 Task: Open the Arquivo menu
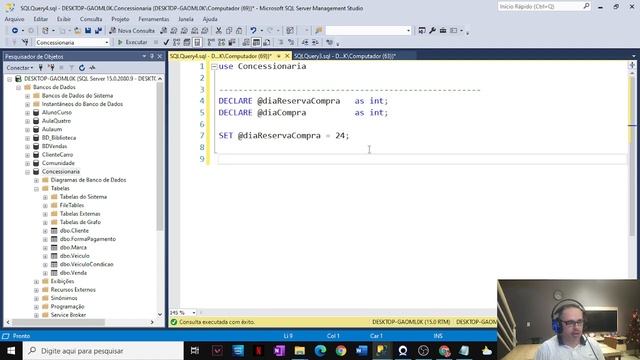(x=15, y=19)
